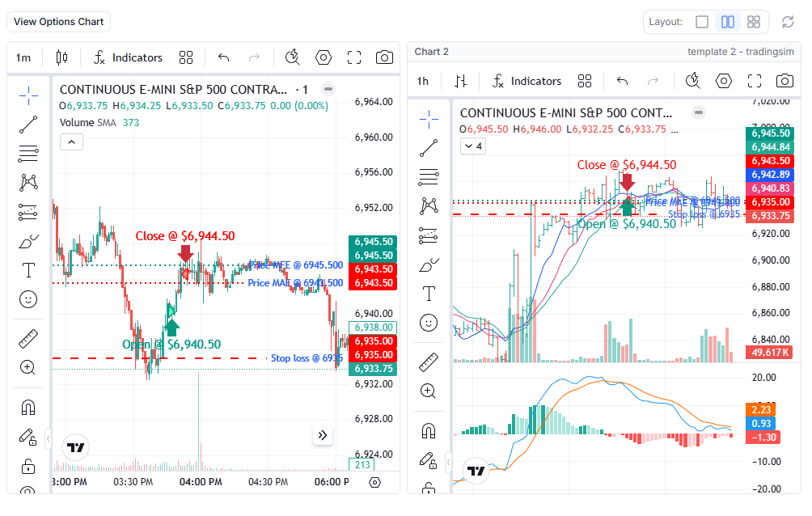Click the refresh icon near Layout
The width and height of the screenshot is (812, 516).
pos(788,22)
